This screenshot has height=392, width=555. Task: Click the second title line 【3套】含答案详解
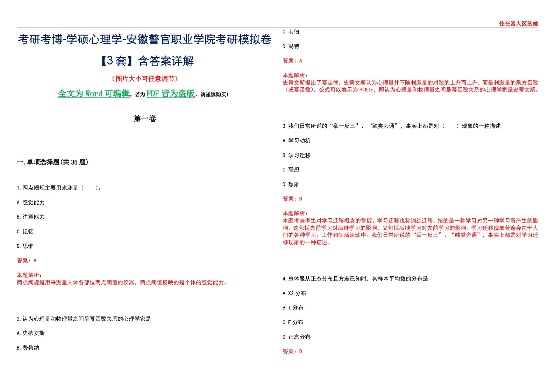tap(145, 61)
